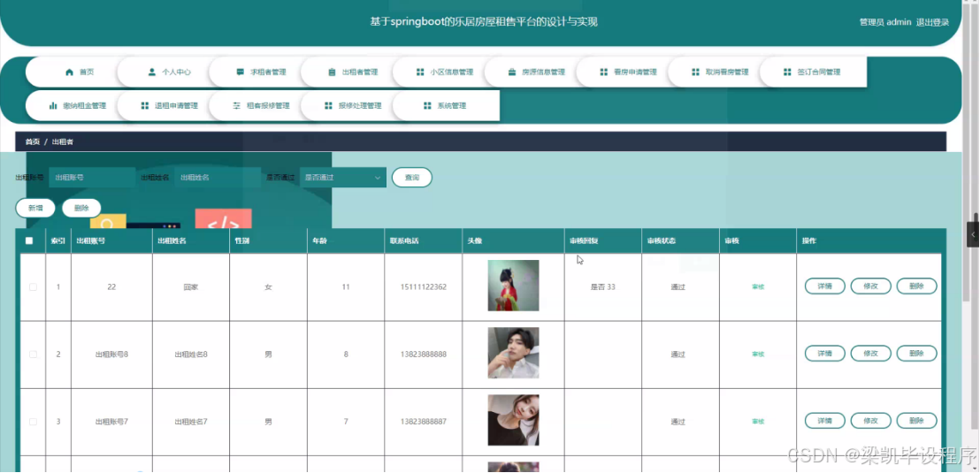980x473 pixels.
Task: Open the 系统管理 menu label
Action: coord(452,106)
